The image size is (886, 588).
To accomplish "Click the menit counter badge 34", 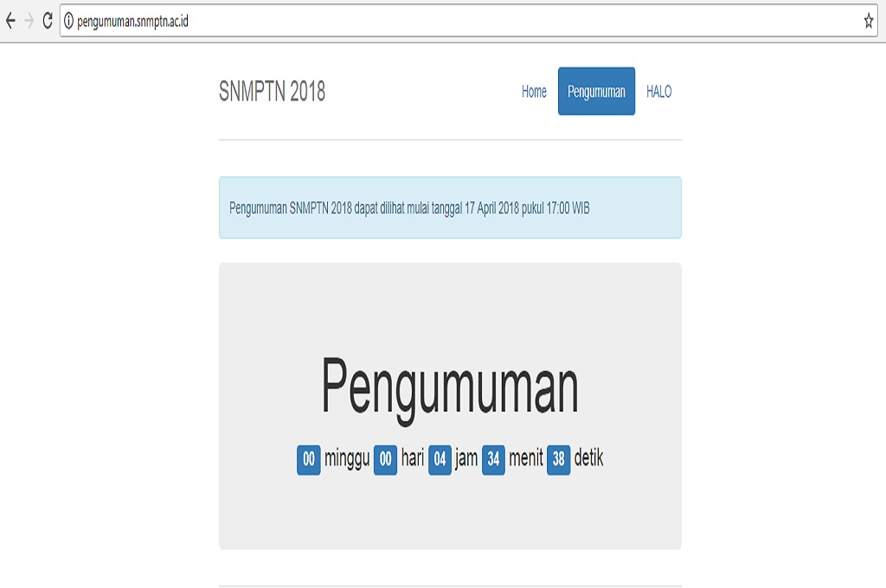I will pos(493,459).
